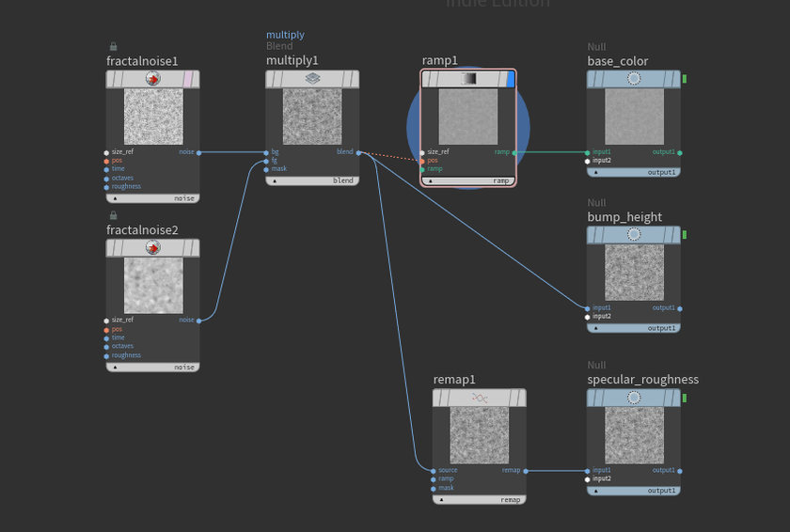Collapse the multiply1 node using footer arrow
Image resolution: width=790 pixels, height=532 pixels.
tap(275, 180)
